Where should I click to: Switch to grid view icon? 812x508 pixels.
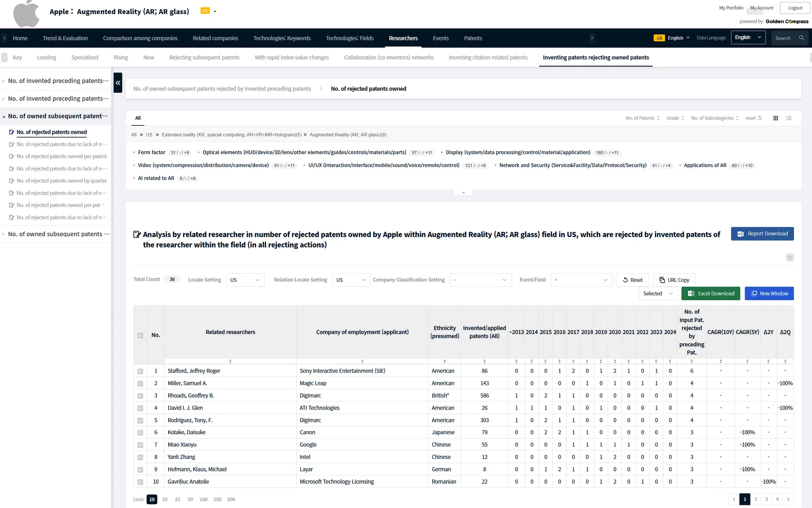776,118
